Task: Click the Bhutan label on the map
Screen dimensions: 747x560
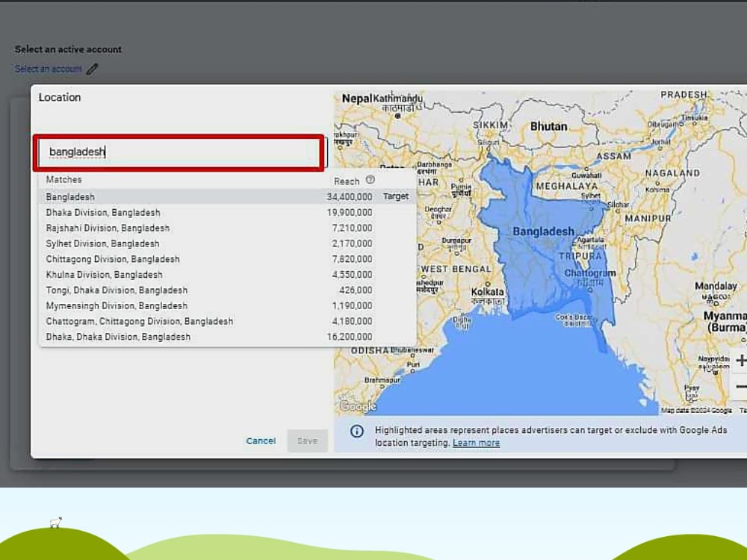Action: click(549, 127)
